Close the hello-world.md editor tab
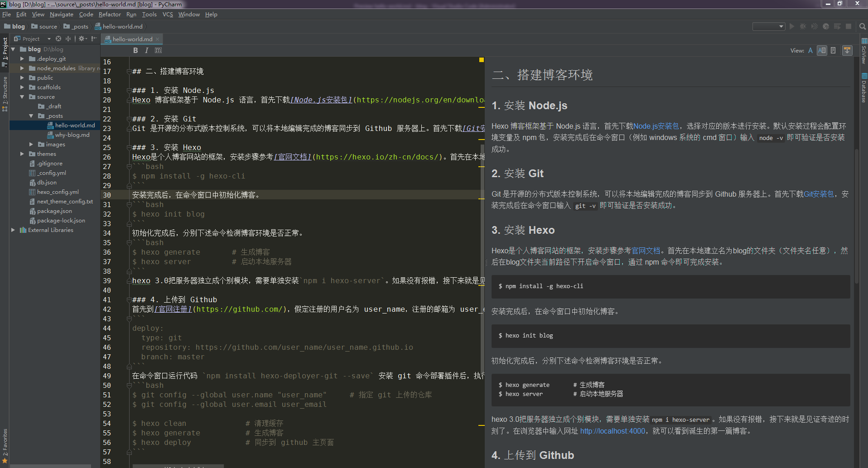Viewport: 868px width, 468px height. coord(158,39)
